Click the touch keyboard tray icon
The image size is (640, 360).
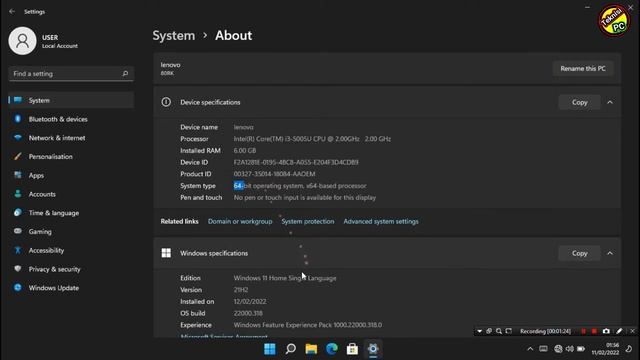(543, 349)
